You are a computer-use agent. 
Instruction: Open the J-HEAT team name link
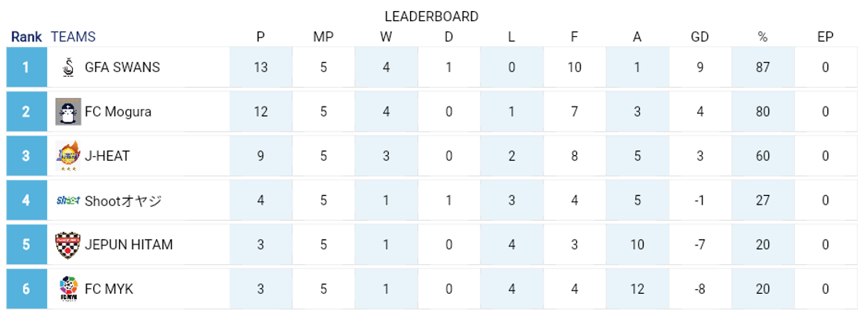click(107, 156)
